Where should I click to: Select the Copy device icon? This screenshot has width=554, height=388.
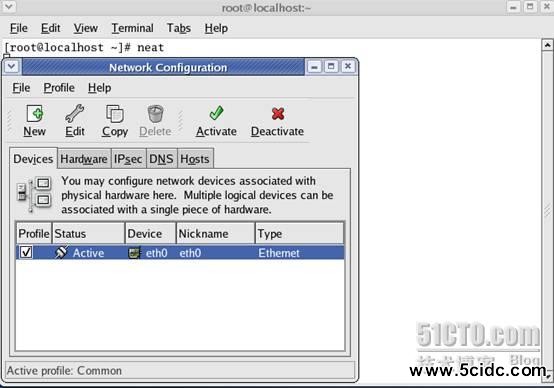click(115, 114)
